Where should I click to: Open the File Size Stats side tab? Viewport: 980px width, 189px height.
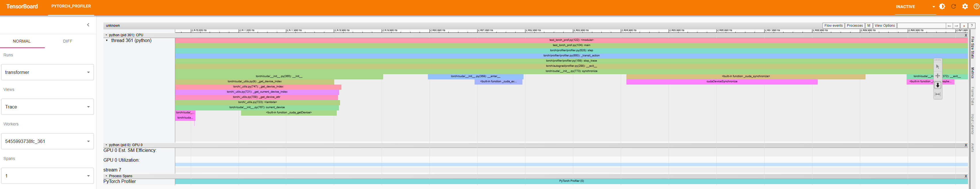(x=973, y=47)
